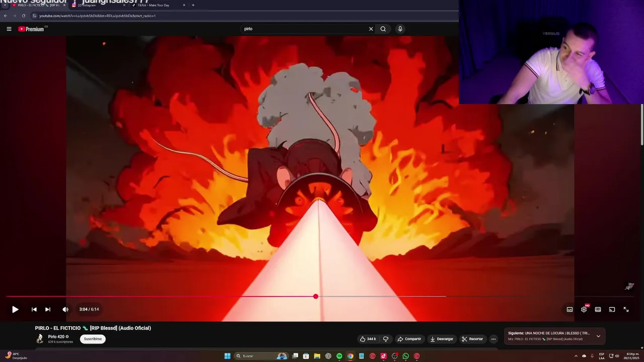
Task: Clear the search text with X
Action: pyautogui.click(x=371, y=29)
